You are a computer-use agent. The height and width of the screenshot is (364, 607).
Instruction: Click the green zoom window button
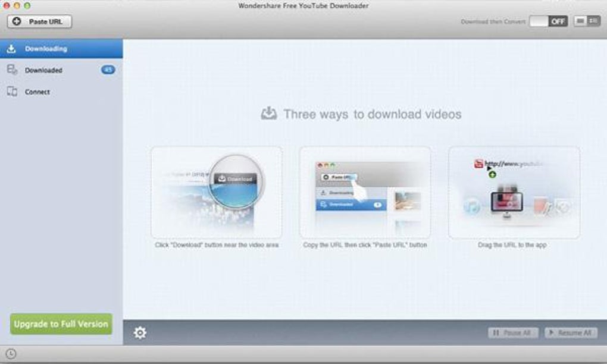coord(27,5)
